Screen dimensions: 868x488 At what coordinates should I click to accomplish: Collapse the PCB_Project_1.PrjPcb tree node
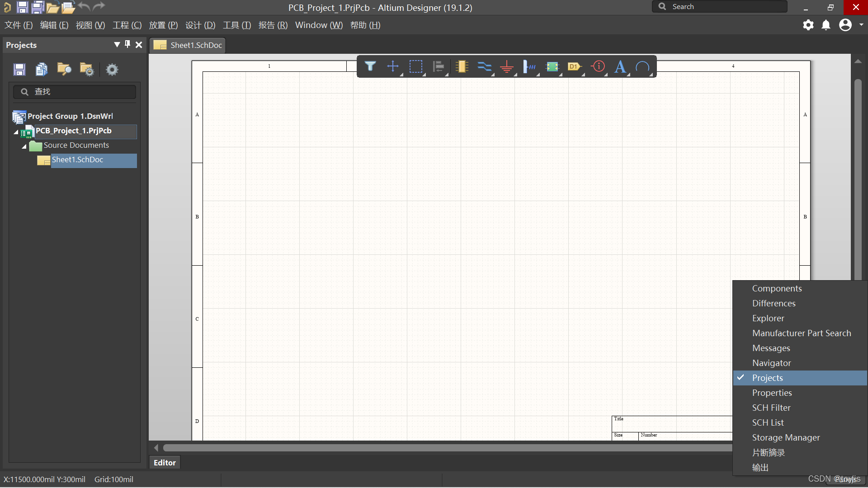pos(16,132)
